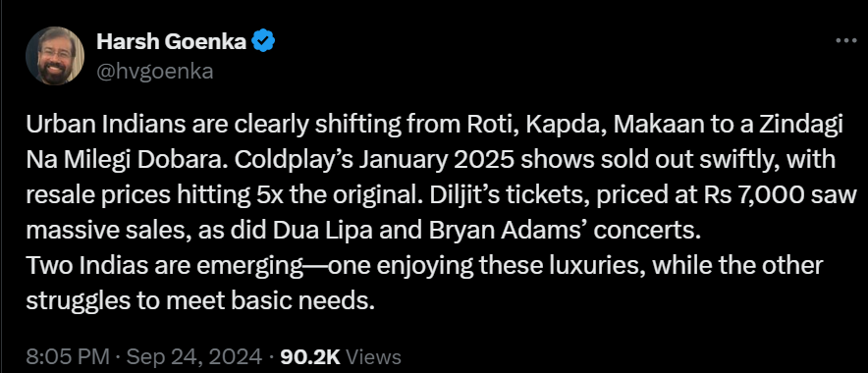Open Harsh Goenka's profile picture
Screen dimensions: 868x373
(x=55, y=56)
